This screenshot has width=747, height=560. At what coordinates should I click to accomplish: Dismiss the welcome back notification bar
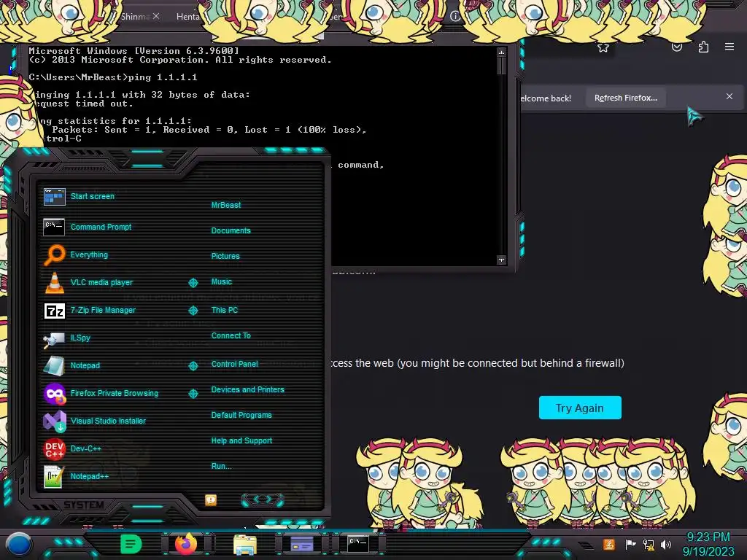729,97
